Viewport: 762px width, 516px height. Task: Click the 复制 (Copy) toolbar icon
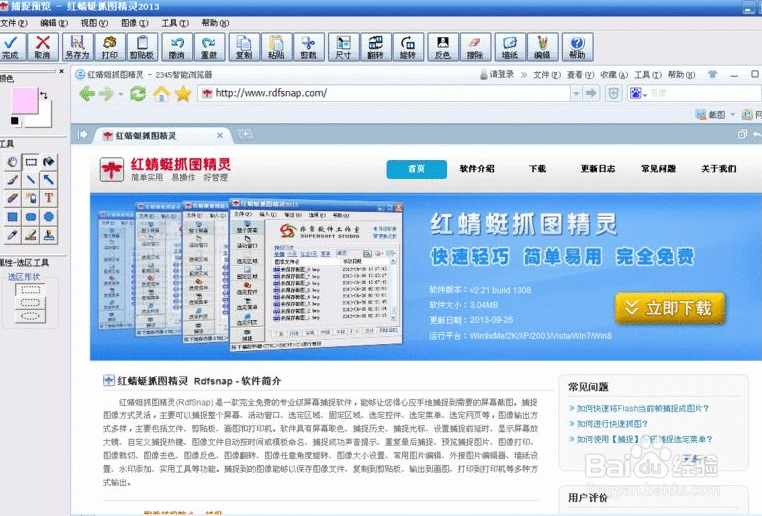point(244,47)
